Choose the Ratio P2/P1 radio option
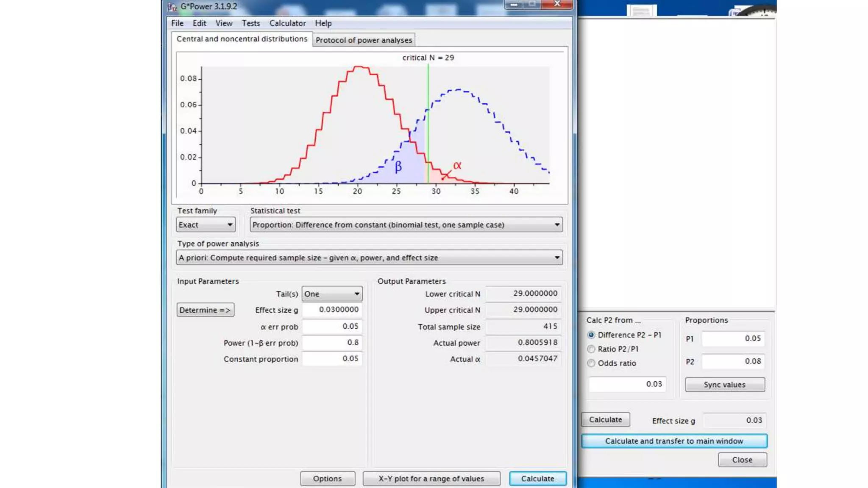 (x=591, y=349)
